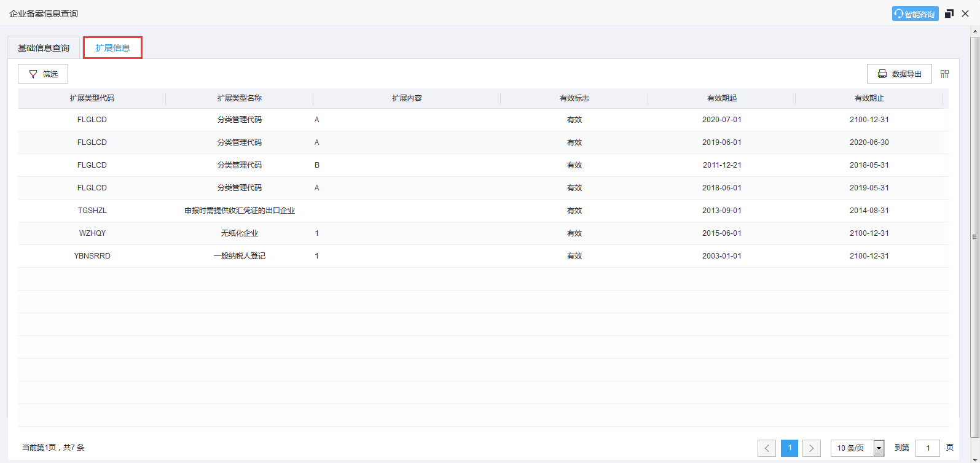Click the 2018-05-31 end date cell
The height and width of the screenshot is (463, 980).
(x=869, y=165)
